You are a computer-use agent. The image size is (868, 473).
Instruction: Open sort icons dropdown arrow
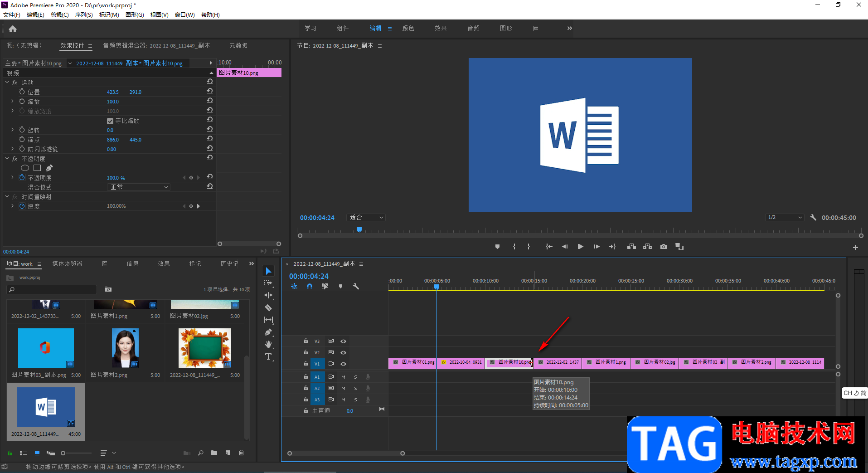(x=114, y=453)
